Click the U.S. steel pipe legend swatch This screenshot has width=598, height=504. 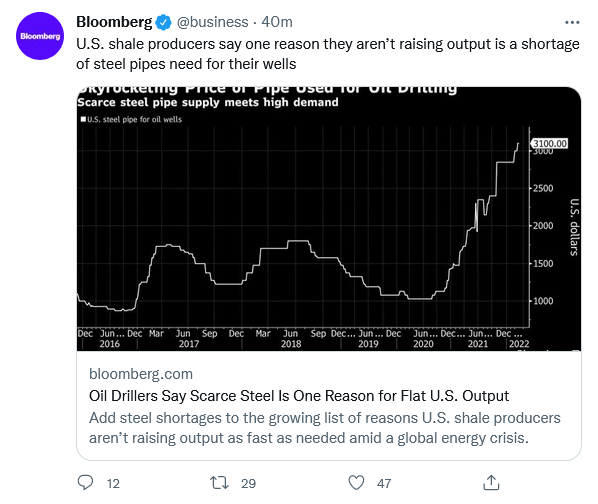(x=83, y=119)
